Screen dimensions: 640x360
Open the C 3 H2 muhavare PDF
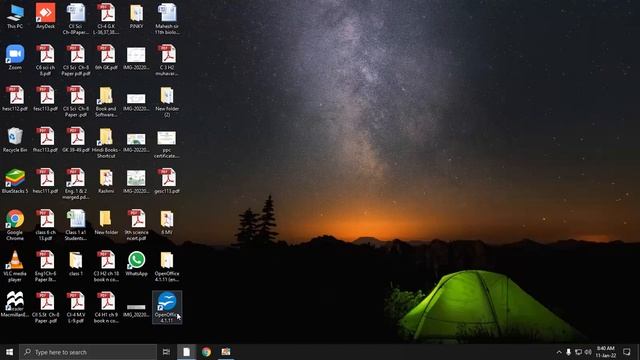coord(167,60)
